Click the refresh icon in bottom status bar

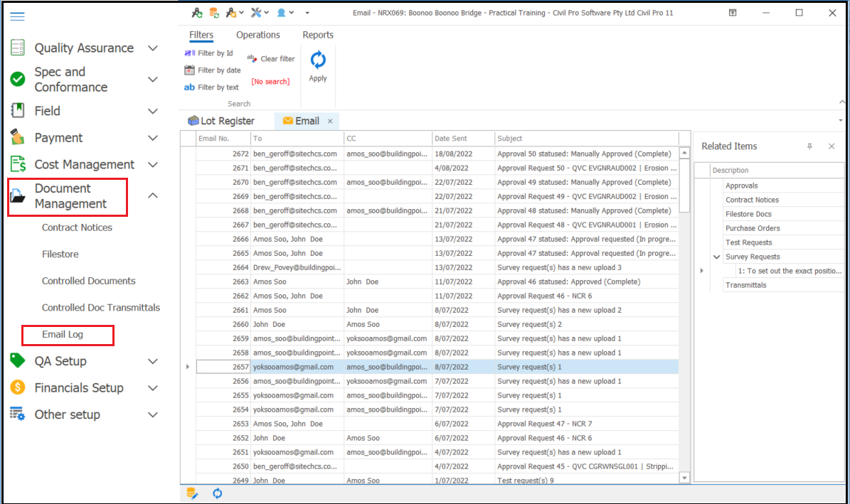(218, 493)
